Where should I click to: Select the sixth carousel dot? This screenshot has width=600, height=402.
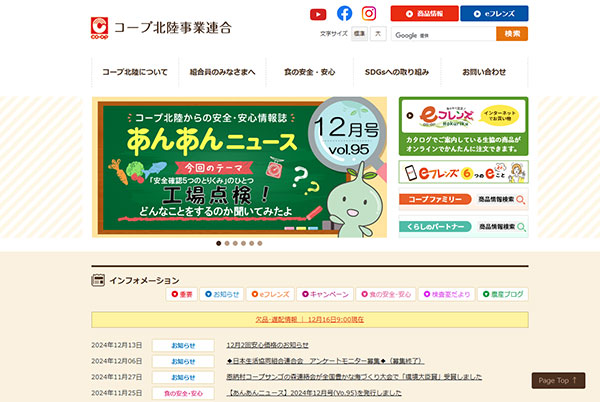[x=260, y=243]
